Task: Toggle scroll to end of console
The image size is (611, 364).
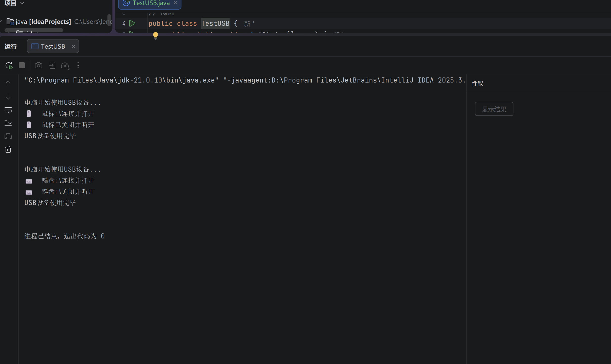Action: pyautogui.click(x=8, y=123)
